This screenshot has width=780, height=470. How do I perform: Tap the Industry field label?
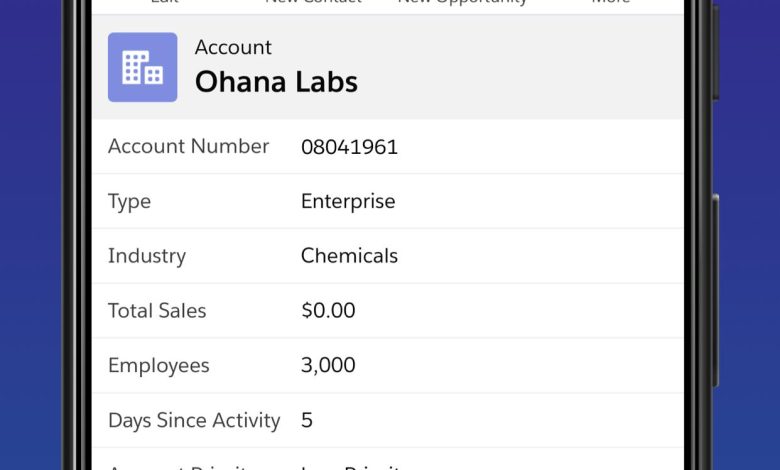click(x=147, y=256)
